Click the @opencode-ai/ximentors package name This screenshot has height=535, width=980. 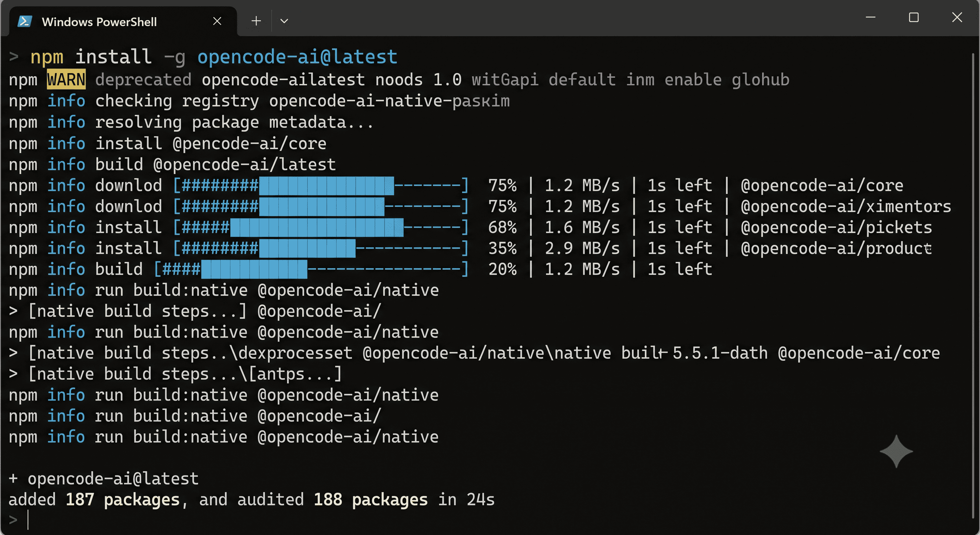[x=846, y=207]
